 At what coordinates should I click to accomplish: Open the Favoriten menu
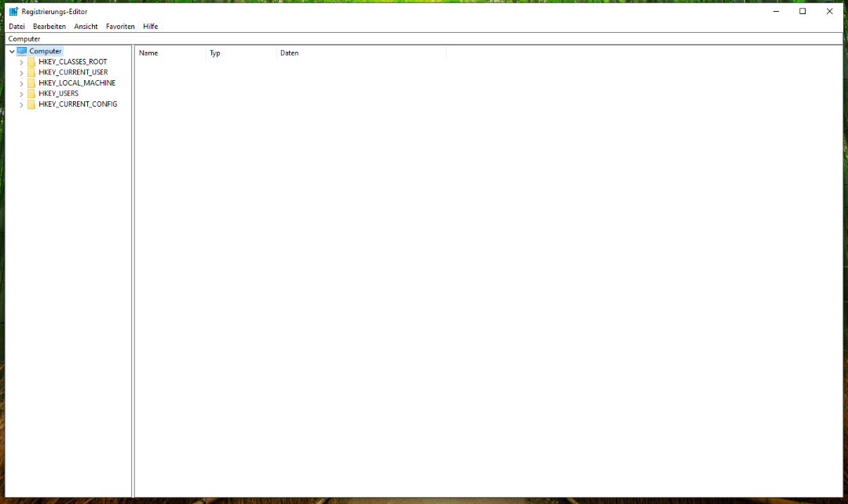tap(119, 26)
